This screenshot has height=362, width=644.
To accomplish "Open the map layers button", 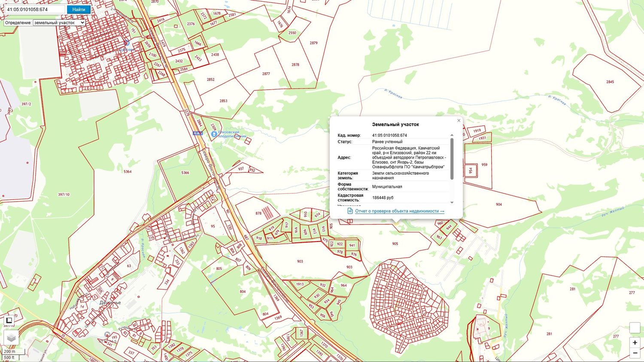I will [x=12, y=338].
